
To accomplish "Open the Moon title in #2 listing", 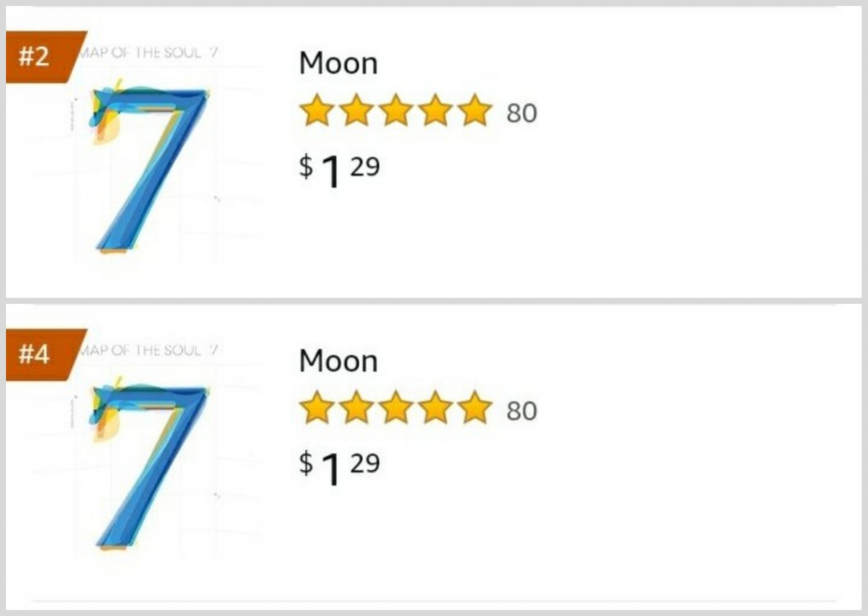I will (x=338, y=64).
